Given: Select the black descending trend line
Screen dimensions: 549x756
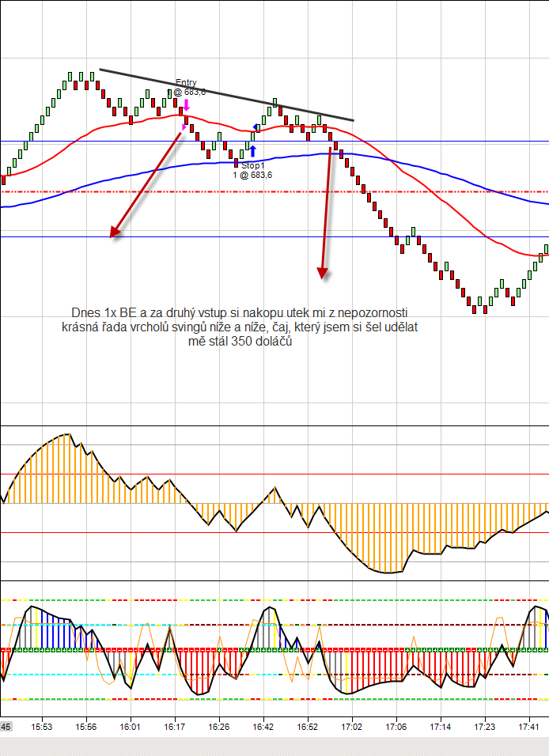Looking at the screenshot, I should pyautogui.click(x=227, y=95).
